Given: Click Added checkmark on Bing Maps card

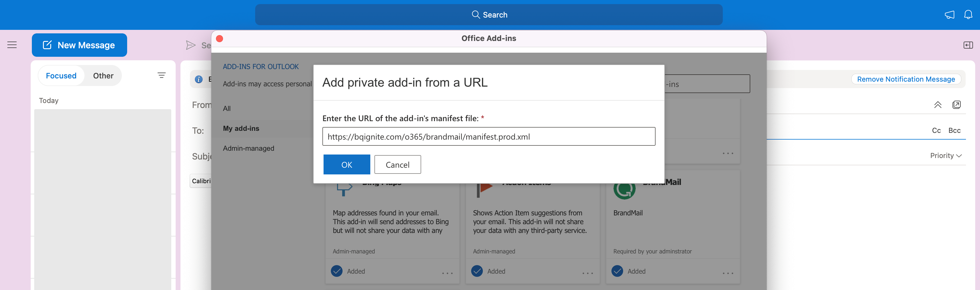Looking at the screenshot, I should pyautogui.click(x=336, y=271).
